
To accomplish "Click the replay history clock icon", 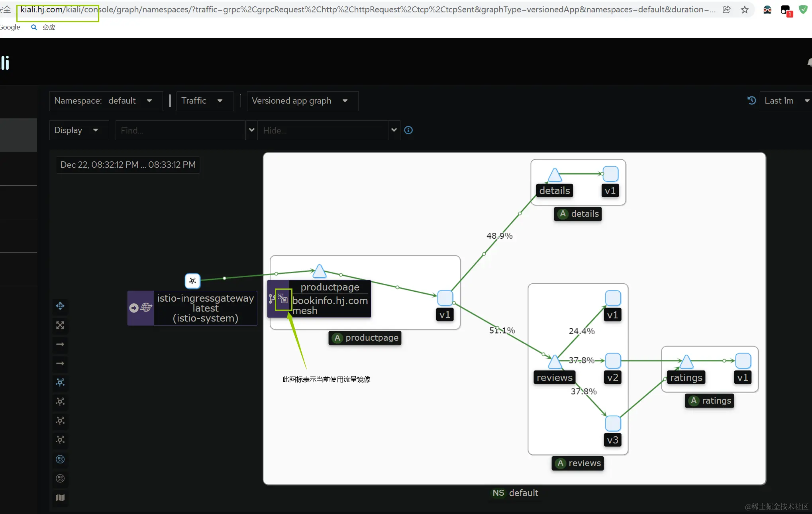I will click(x=751, y=101).
